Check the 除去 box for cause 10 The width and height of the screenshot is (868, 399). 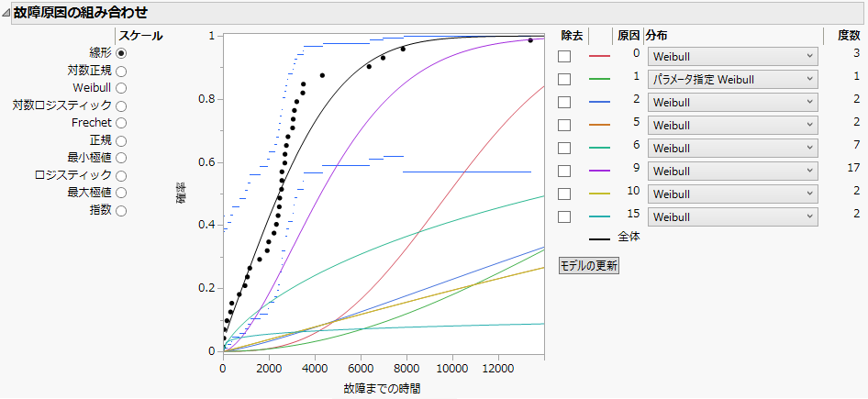(564, 194)
